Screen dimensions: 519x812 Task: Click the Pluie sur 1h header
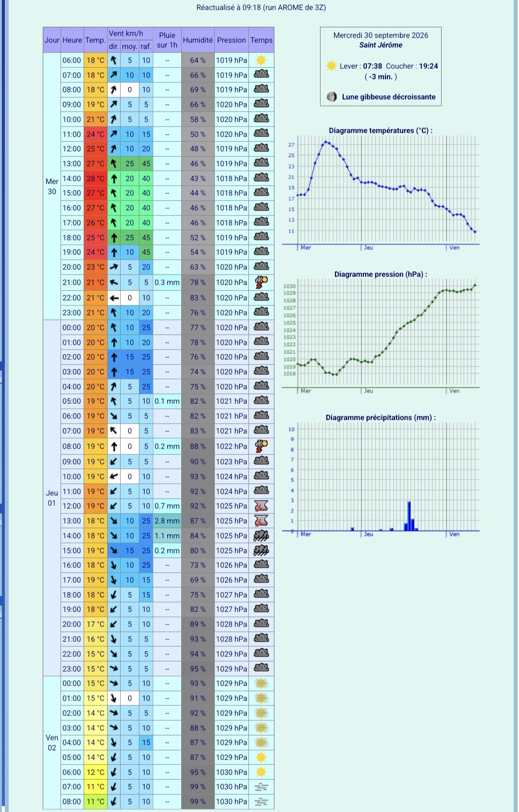tap(167, 40)
